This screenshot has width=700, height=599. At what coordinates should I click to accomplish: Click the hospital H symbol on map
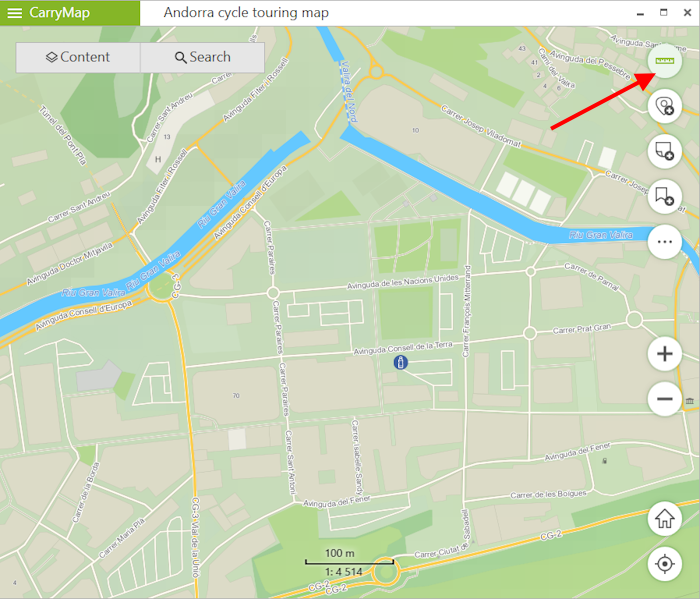158,159
